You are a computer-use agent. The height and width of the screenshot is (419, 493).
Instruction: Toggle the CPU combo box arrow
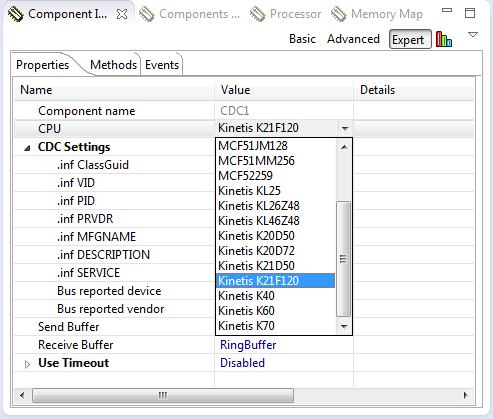(345, 128)
